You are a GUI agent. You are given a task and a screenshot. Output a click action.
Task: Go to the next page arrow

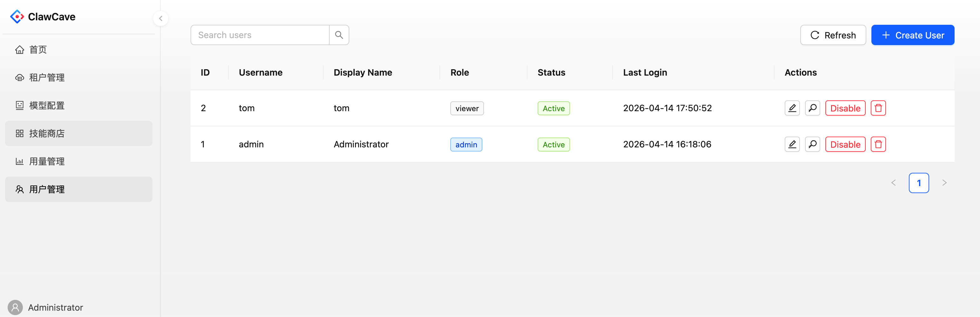point(944,183)
